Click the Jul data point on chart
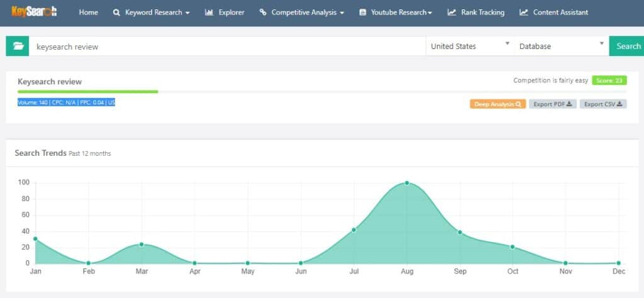644x298 pixels. coord(353,230)
